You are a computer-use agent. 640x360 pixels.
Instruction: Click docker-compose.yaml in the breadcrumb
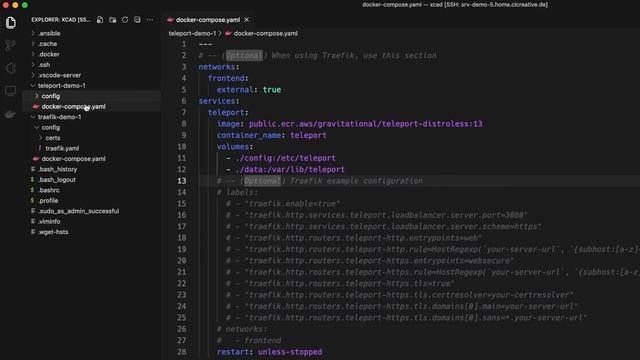tap(265, 33)
